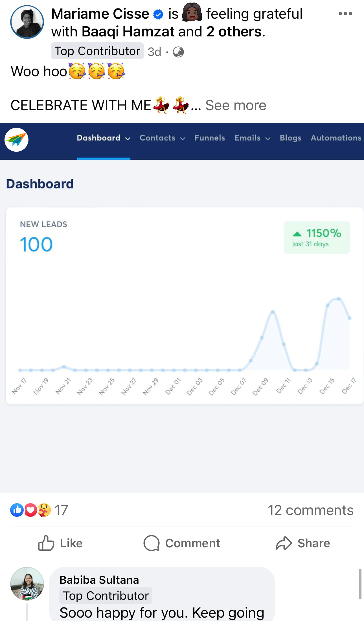Open Baaqi Hamzat's profile link

(128, 32)
